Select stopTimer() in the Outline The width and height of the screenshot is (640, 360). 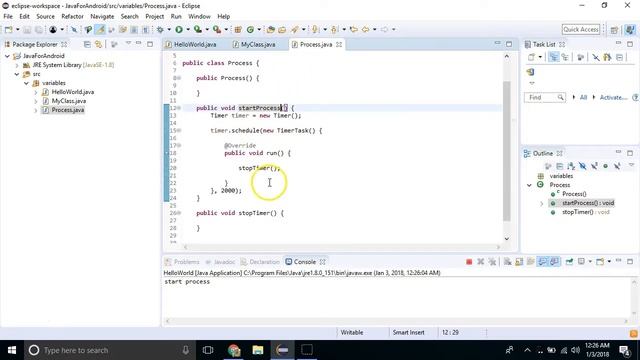(586, 212)
